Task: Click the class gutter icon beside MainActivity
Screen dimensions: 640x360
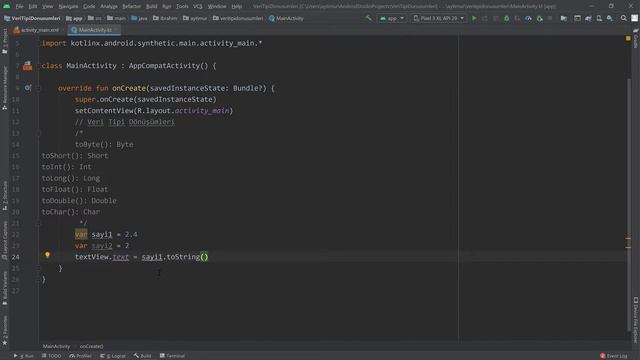Action: (x=27, y=66)
